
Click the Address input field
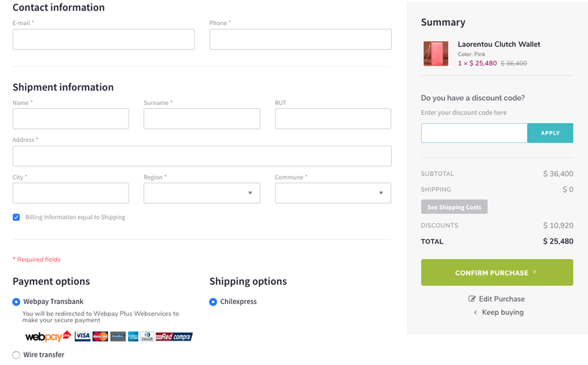(202, 156)
